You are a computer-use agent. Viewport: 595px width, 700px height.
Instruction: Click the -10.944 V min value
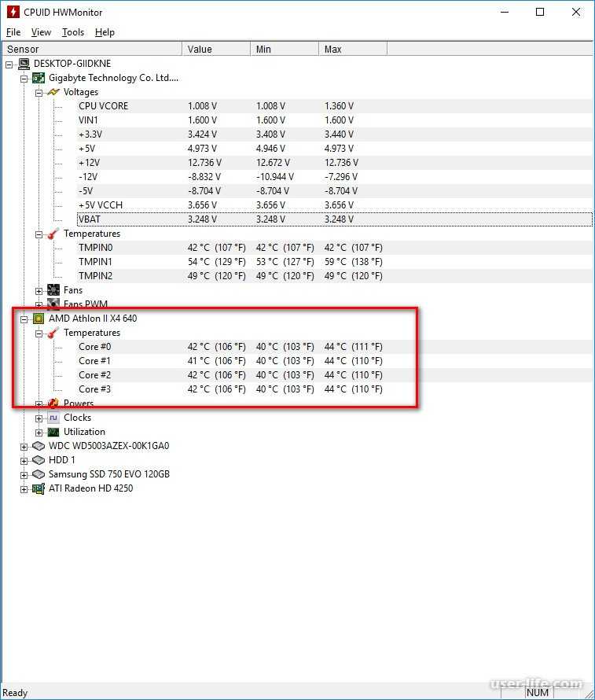pos(275,177)
